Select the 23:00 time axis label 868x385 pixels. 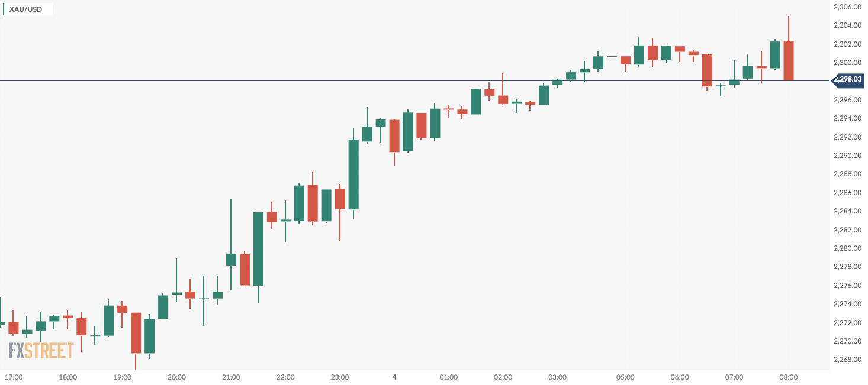pyautogui.click(x=340, y=377)
